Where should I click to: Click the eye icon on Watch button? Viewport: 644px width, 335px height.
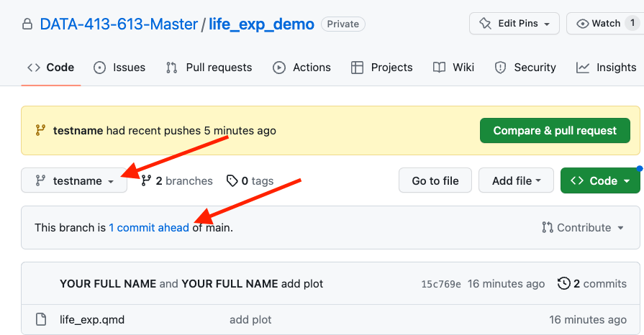583,24
